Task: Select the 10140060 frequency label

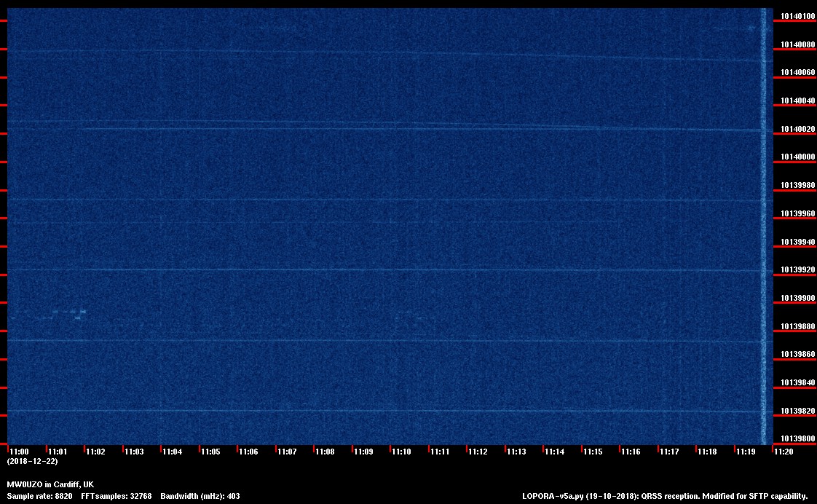Action: point(797,72)
